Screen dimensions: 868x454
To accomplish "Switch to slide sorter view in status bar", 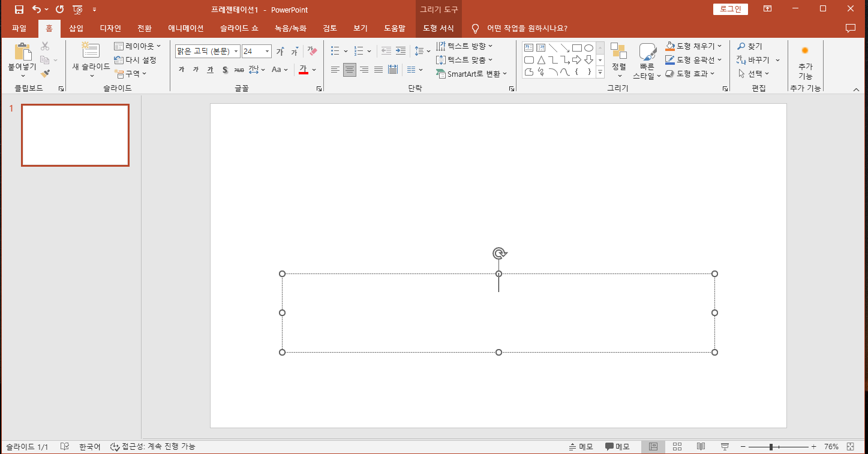I will [x=677, y=447].
